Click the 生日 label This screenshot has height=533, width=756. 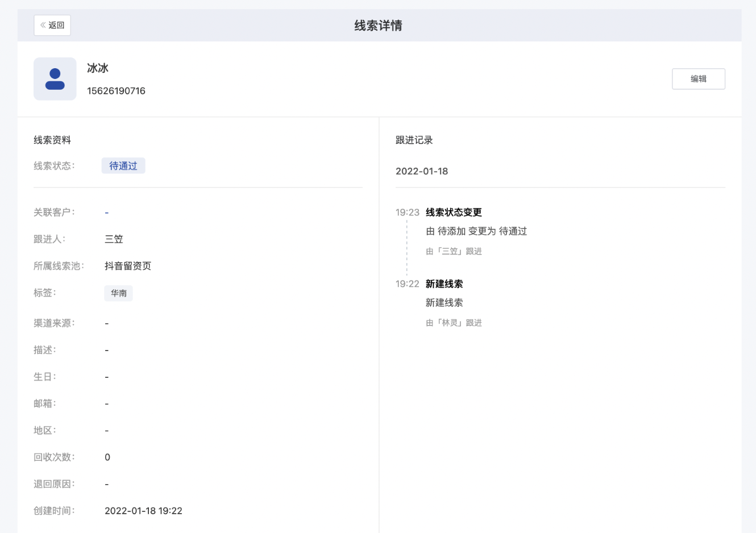pos(45,377)
